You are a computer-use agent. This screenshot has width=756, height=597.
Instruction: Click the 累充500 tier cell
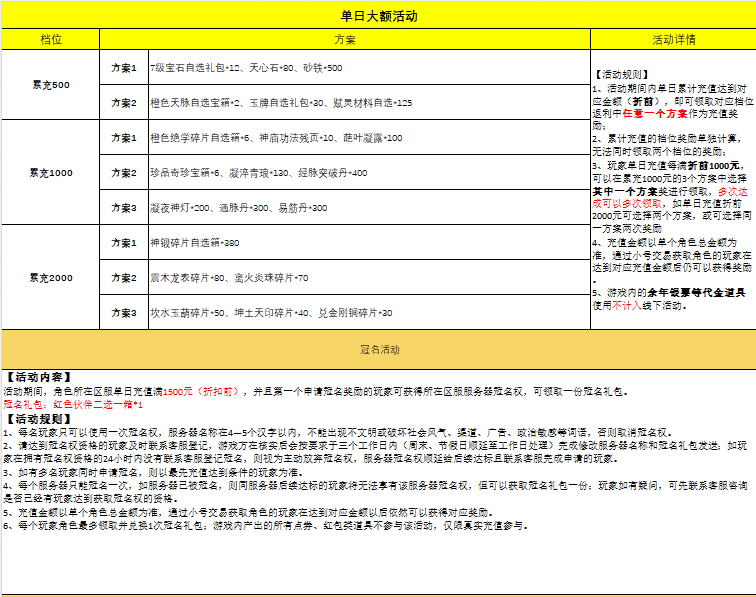point(50,85)
